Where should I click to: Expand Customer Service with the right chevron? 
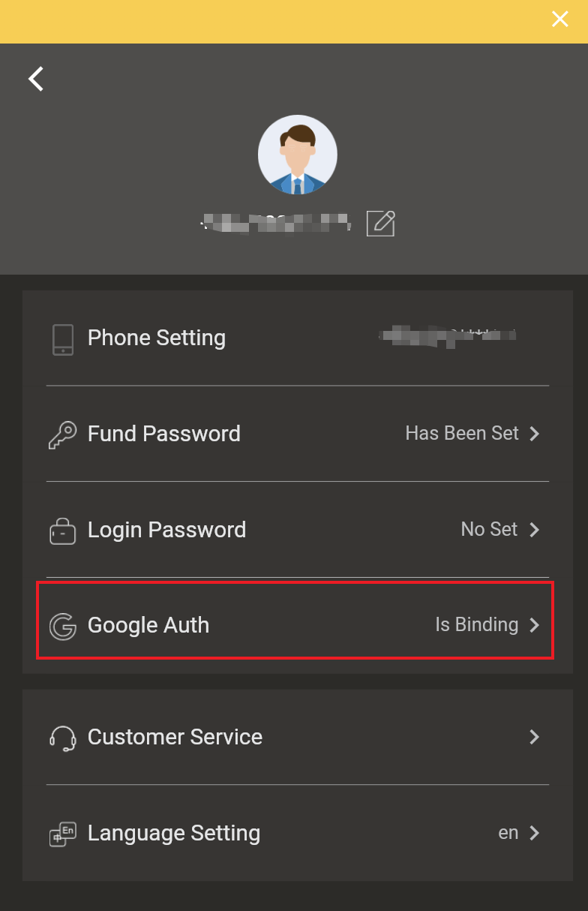[535, 737]
